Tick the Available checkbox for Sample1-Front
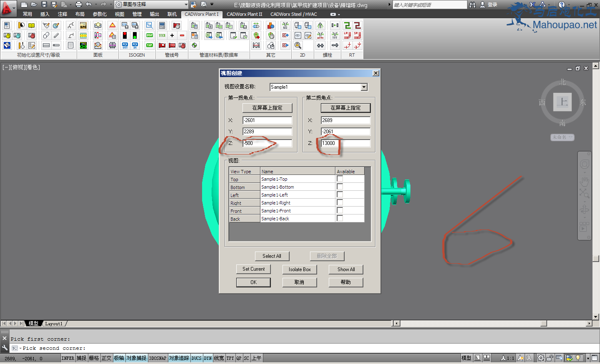This screenshot has width=600, height=364. (x=340, y=210)
